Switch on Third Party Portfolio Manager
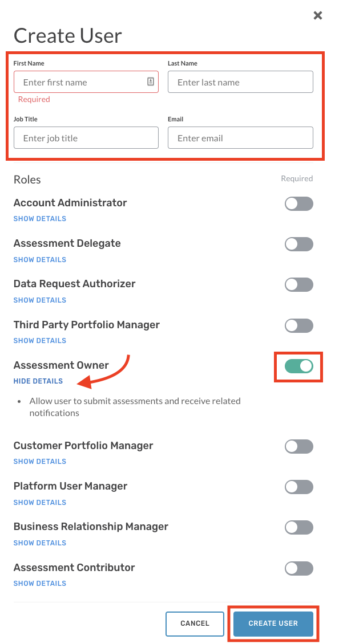 pos(298,325)
